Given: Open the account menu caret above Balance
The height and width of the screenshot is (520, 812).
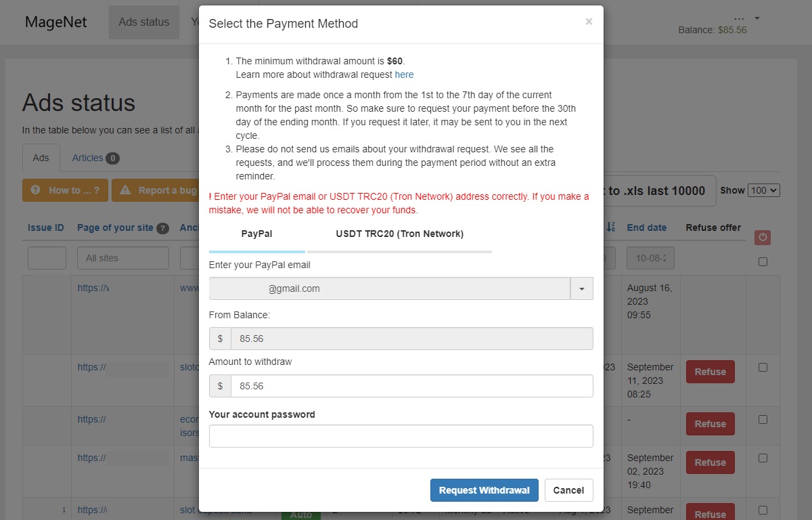Looking at the screenshot, I should [x=757, y=18].
